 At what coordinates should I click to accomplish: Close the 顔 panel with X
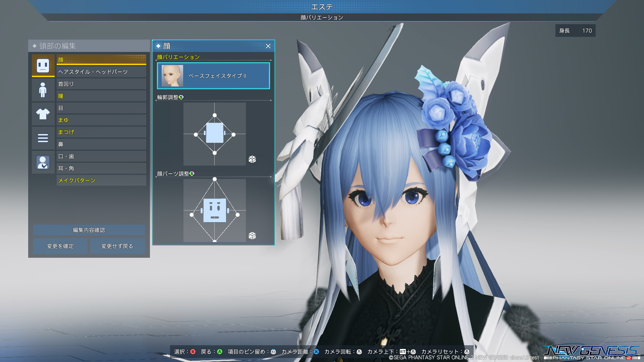268,46
